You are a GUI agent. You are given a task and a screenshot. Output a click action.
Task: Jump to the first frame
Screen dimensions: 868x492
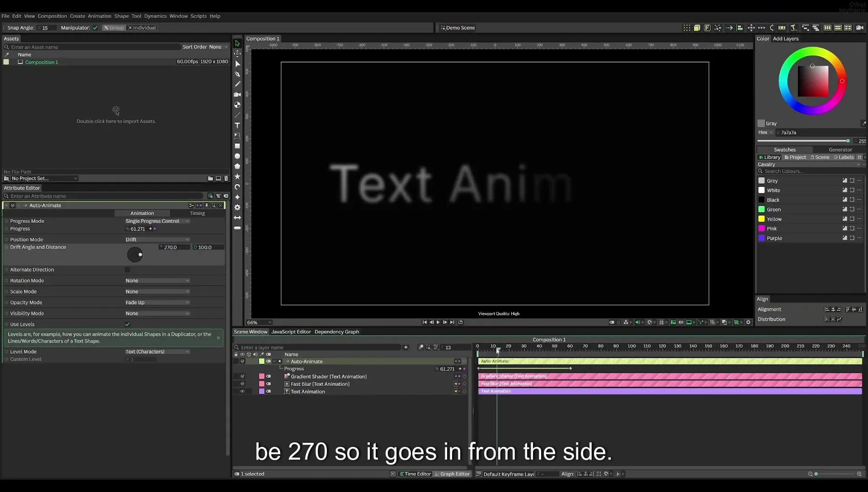click(425, 322)
